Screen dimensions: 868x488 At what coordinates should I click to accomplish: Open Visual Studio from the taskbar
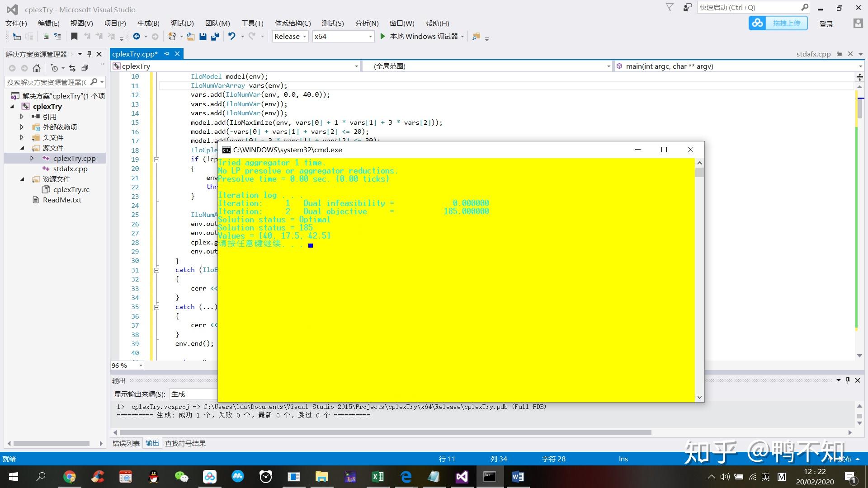pos(462,477)
